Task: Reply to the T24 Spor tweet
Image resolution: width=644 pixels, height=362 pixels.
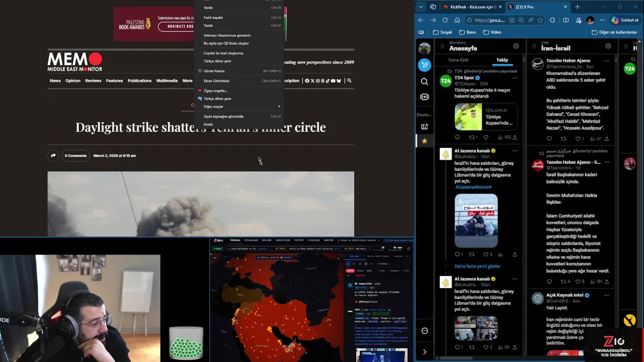Action: coord(457,137)
